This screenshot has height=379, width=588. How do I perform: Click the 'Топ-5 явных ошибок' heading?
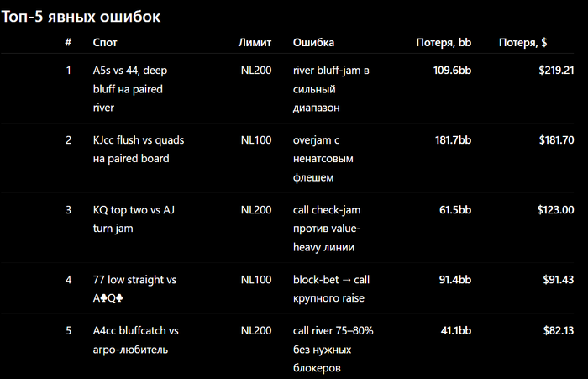(x=81, y=17)
